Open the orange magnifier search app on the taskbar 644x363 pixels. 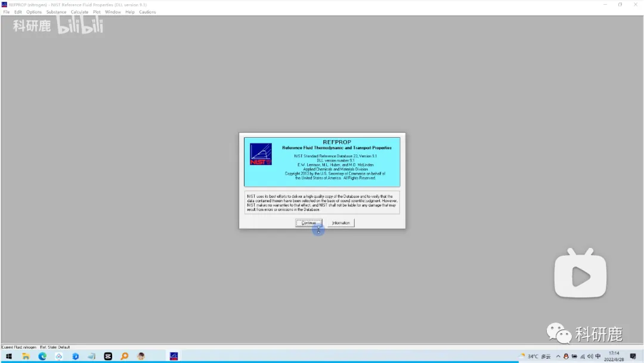click(x=125, y=356)
